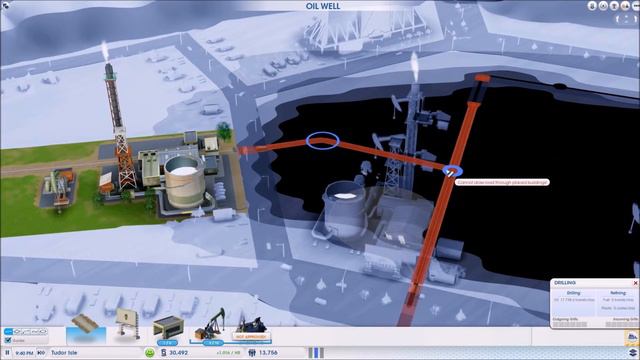Select the straight road draw mode
Viewport: 640px width, 360px height.
pos(8,331)
